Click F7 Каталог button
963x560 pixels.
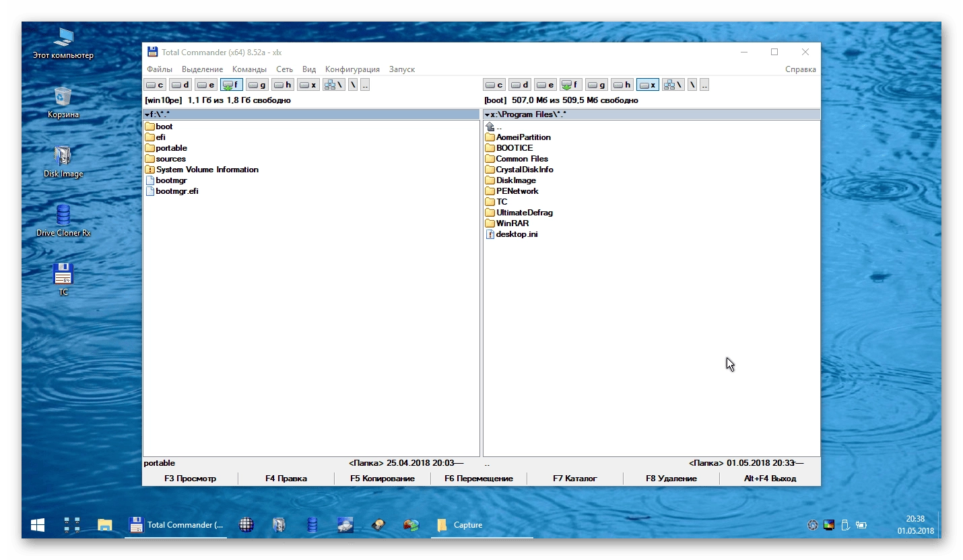[575, 479]
